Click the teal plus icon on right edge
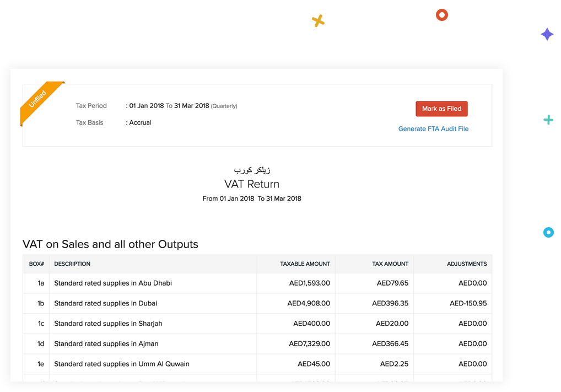The image size is (561, 392). coord(548,119)
